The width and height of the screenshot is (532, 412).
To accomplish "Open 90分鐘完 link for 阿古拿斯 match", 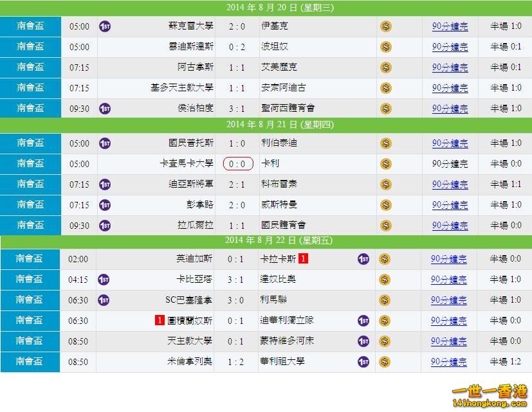I will [450, 67].
